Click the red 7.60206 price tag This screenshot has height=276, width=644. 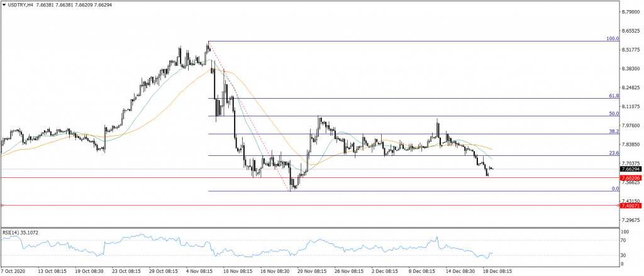[x=630, y=178]
